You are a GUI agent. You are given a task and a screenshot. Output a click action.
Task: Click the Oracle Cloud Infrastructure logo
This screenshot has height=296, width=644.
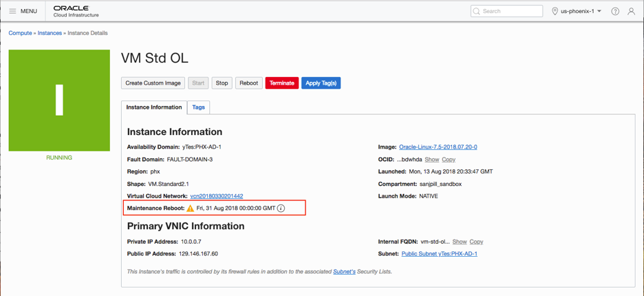pyautogui.click(x=76, y=12)
